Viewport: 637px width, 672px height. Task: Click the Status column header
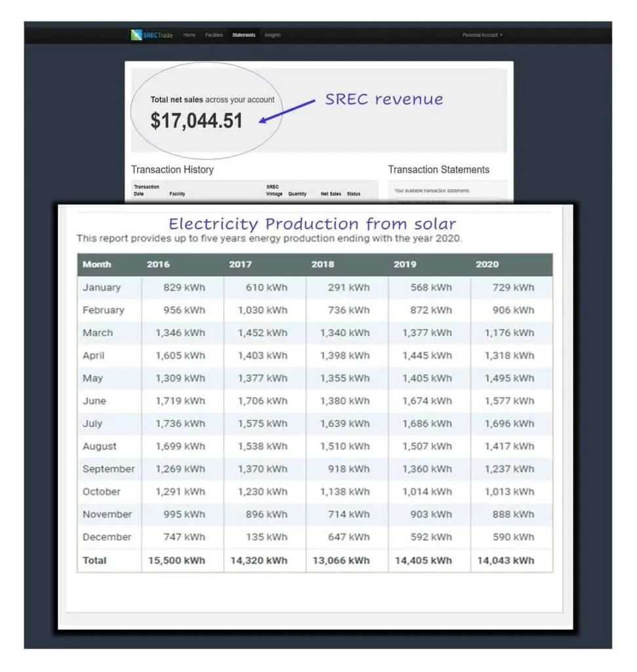tap(354, 194)
